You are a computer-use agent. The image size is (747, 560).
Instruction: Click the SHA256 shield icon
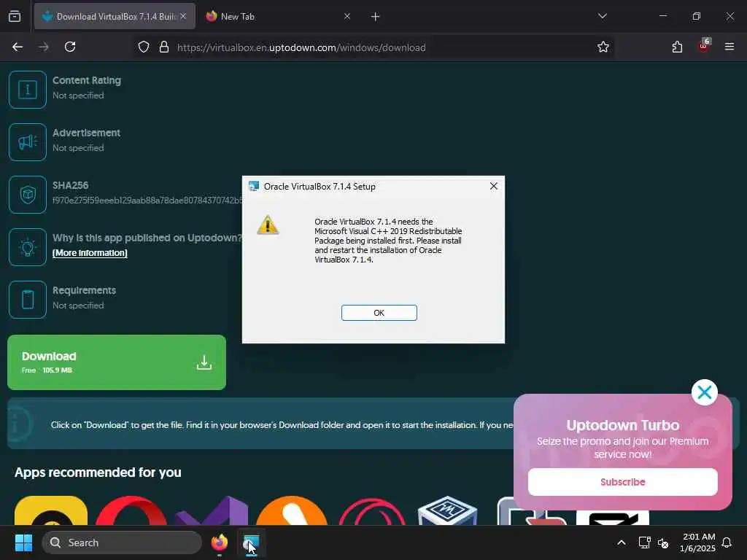(28, 194)
